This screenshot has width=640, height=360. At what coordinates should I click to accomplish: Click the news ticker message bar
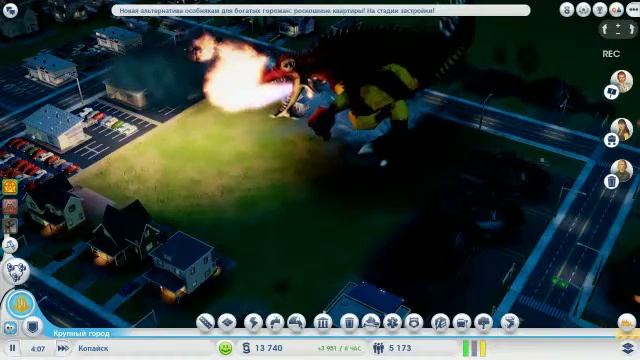click(321, 11)
